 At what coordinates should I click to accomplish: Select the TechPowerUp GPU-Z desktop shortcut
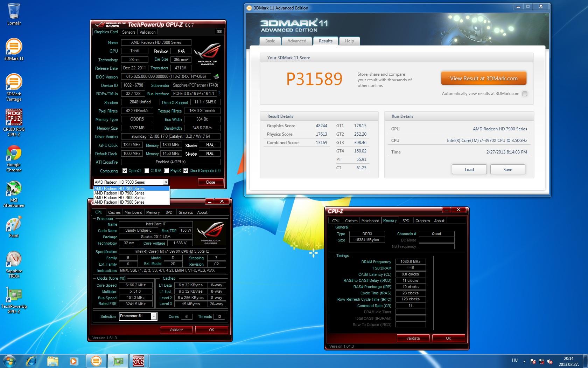(14, 300)
